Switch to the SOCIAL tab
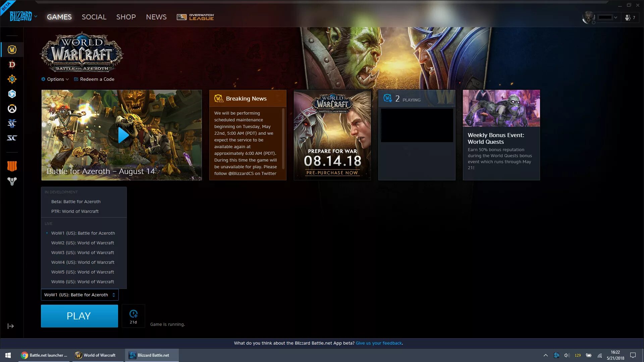This screenshot has height=362, width=644. pyautogui.click(x=94, y=17)
